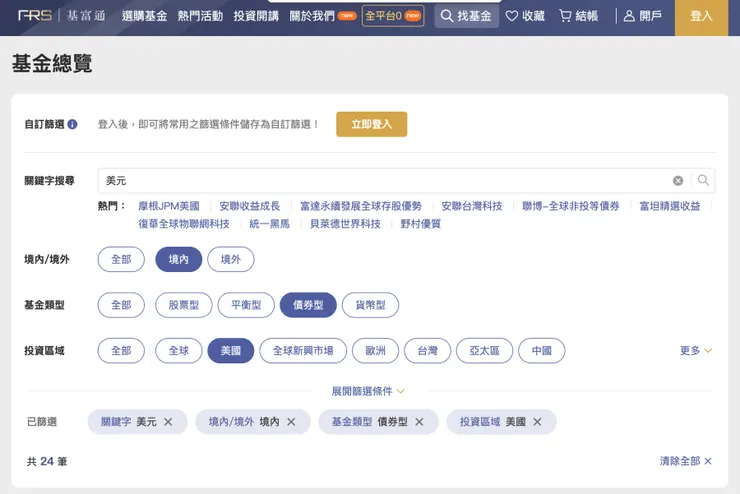Select 全部 in the 基金類型 row
Viewport: 740px width, 494px height.
point(121,305)
